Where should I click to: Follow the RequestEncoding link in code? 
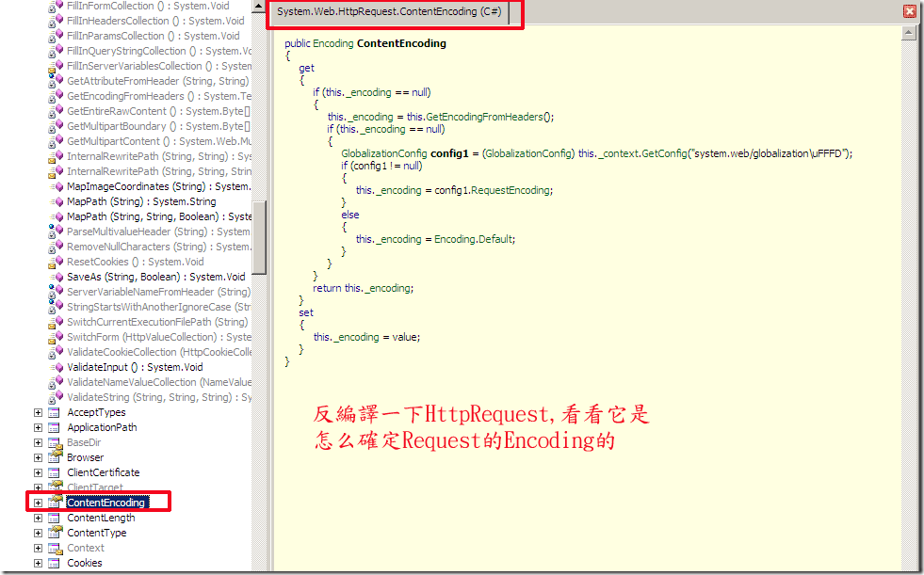[x=511, y=190]
